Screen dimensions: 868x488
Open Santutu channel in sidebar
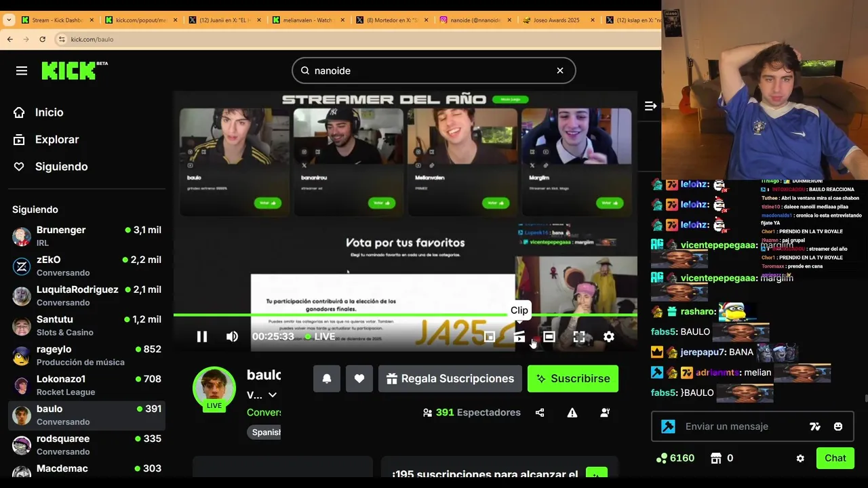point(87,325)
